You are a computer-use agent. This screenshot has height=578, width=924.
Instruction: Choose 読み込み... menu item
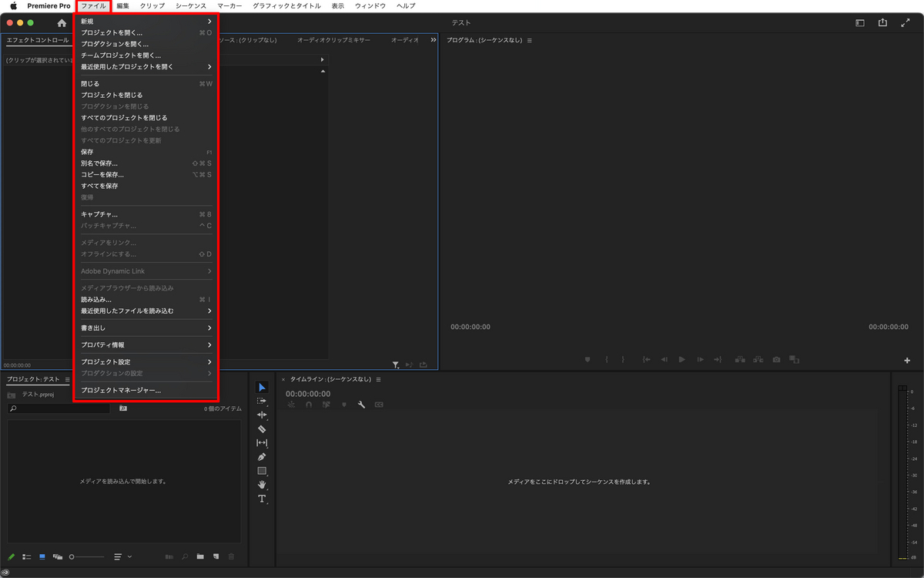click(146, 299)
